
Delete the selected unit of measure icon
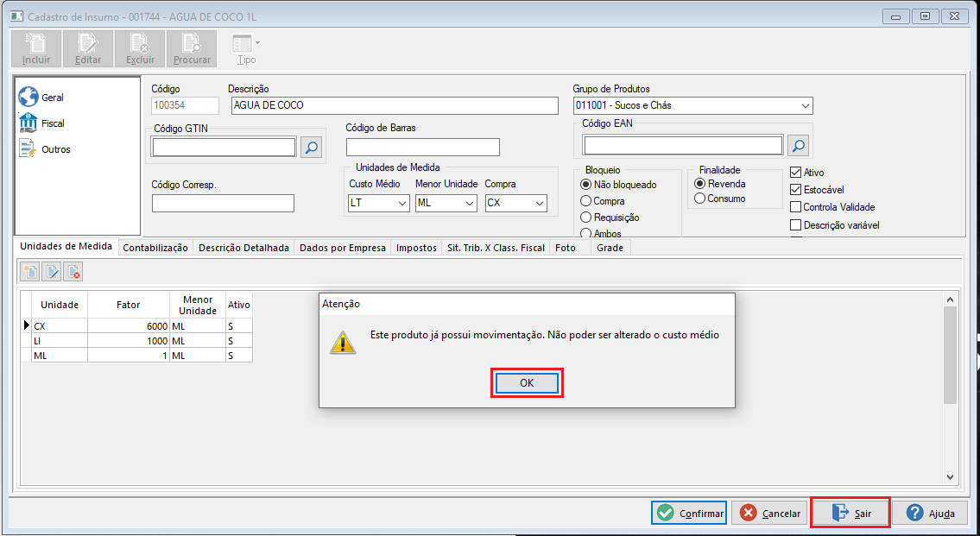(x=73, y=272)
